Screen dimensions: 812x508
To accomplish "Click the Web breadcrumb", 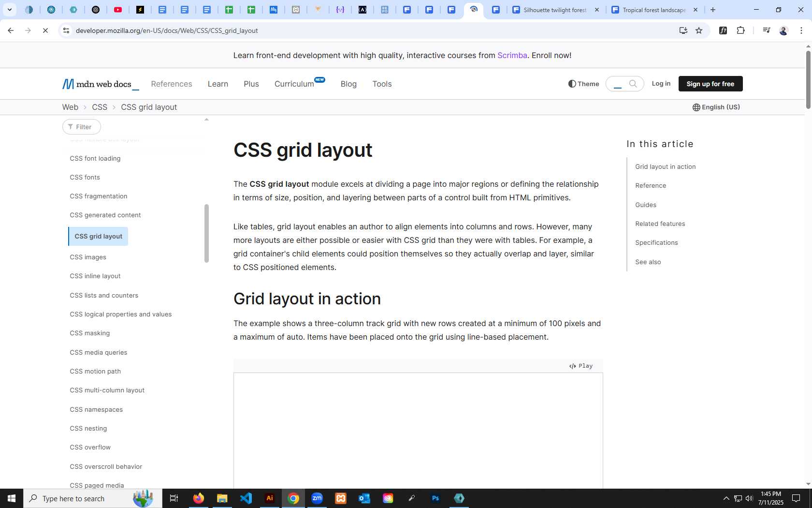I will click(x=70, y=107).
